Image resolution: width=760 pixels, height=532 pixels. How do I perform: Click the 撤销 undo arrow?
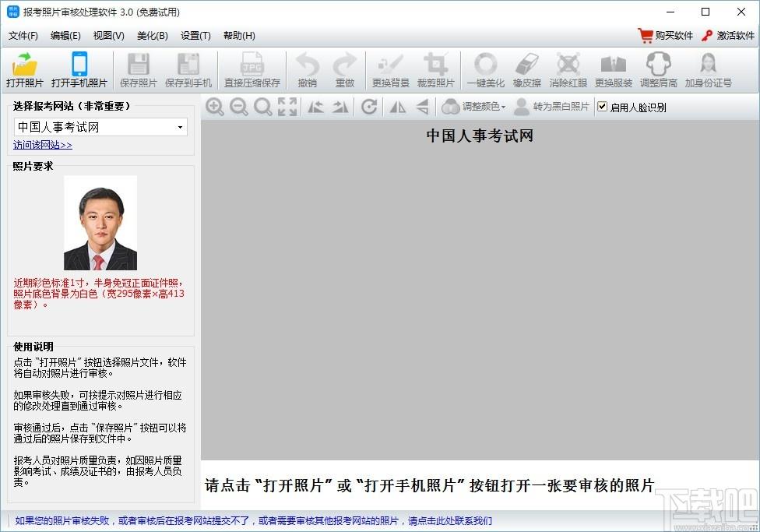click(308, 64)
